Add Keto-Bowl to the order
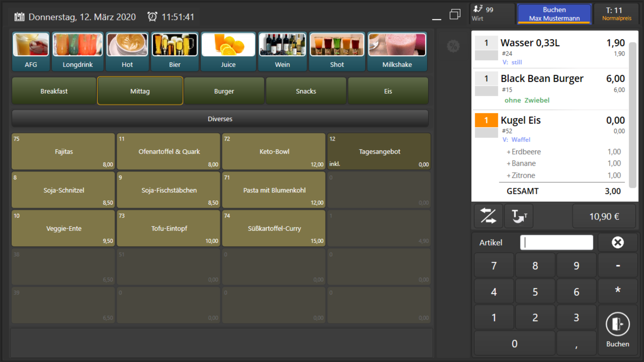 pyautogui.click(x=274, y=152)
